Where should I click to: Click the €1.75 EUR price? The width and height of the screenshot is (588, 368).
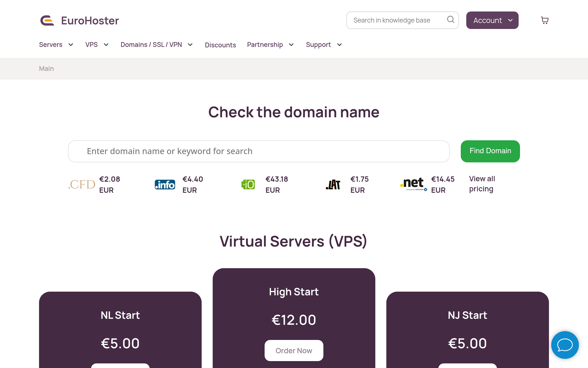[359, 184]
